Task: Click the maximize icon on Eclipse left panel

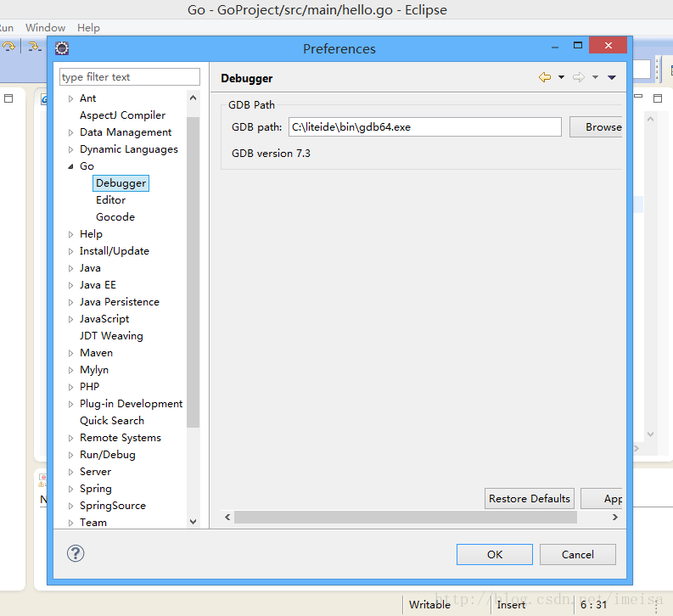Action: pos(8,98)
